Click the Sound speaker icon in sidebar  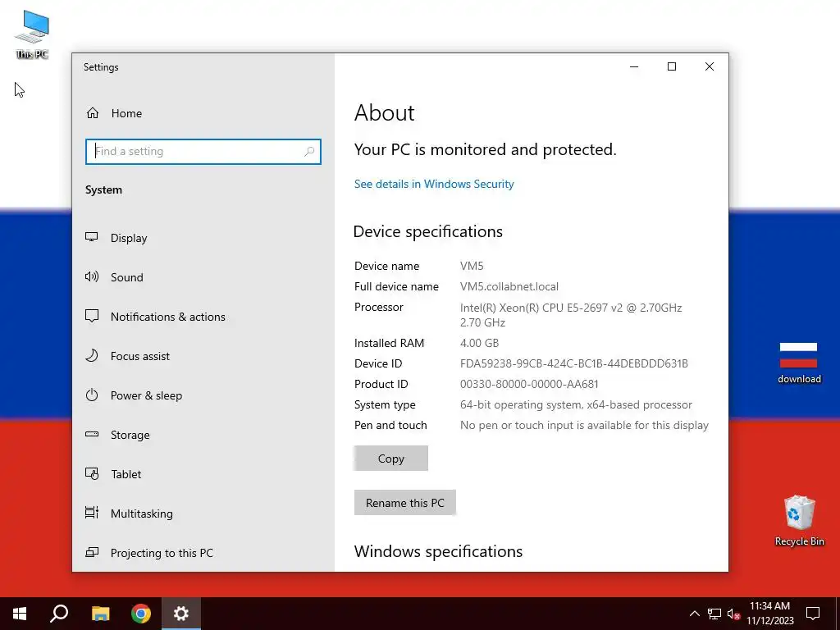(x=92, y=276)
